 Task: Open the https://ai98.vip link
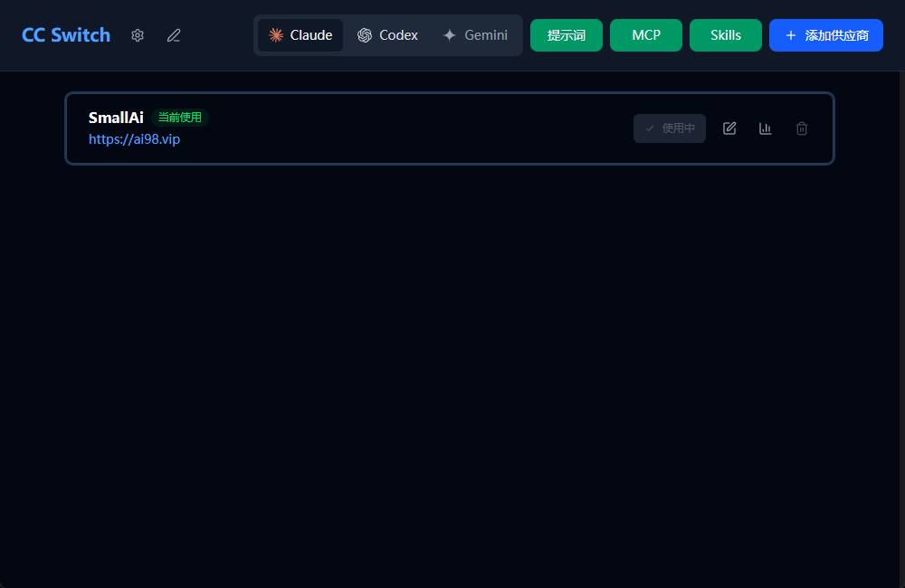[134, 139]
